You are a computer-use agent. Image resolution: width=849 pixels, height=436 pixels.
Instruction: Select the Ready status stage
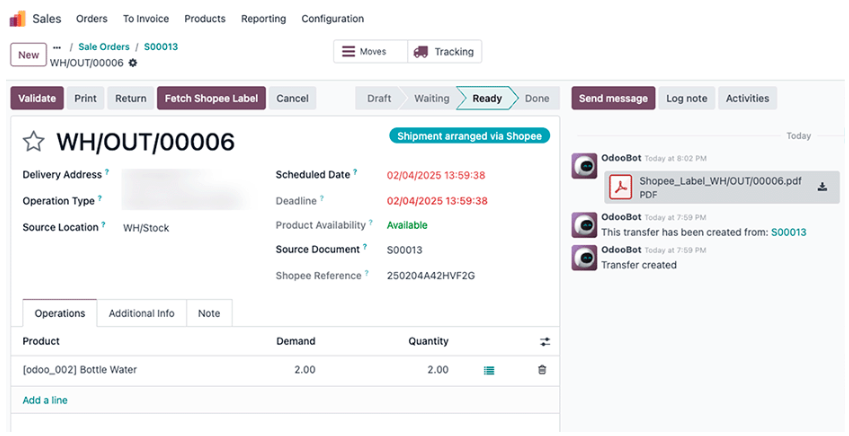click(x=487, y=98)
